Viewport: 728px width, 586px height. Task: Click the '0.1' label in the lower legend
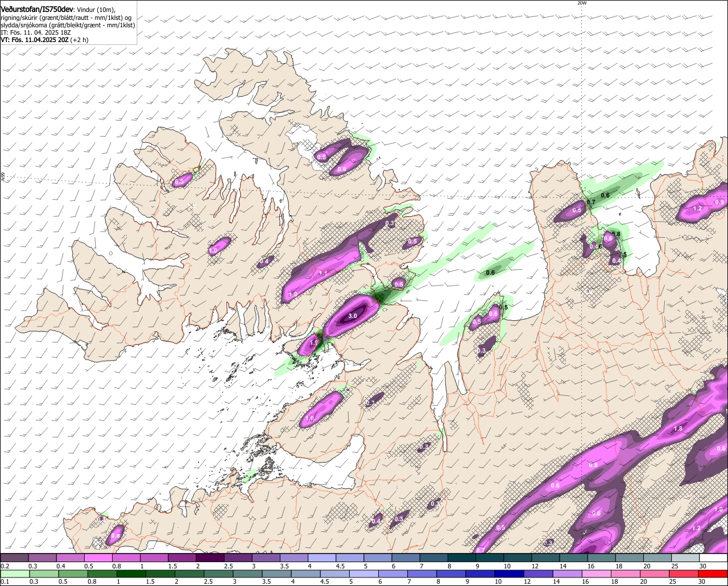[5, 581]
